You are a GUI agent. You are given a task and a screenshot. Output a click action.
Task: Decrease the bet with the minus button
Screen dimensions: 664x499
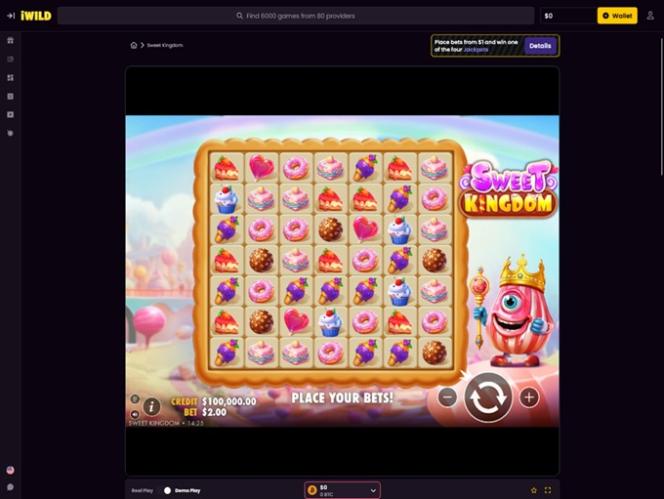point(448,397)
